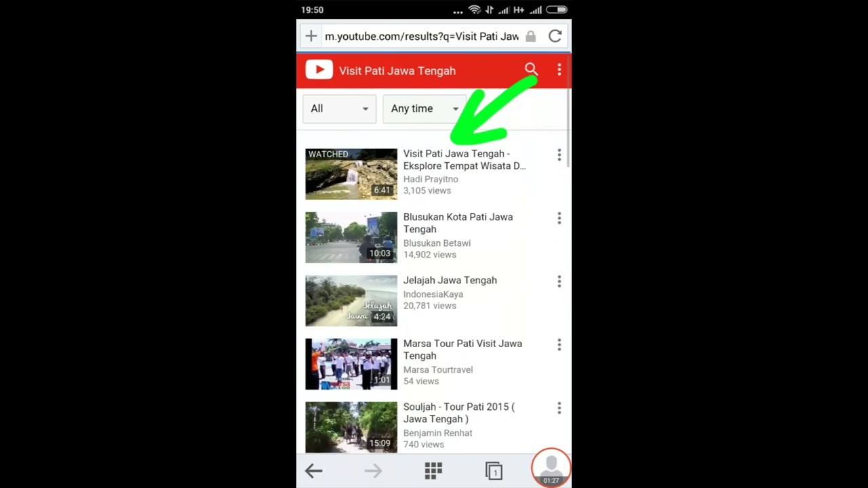Viewport: 868px width, 488px height.
Task: Open options for Marsa Tour Pati video
Action: coord(559,345)
